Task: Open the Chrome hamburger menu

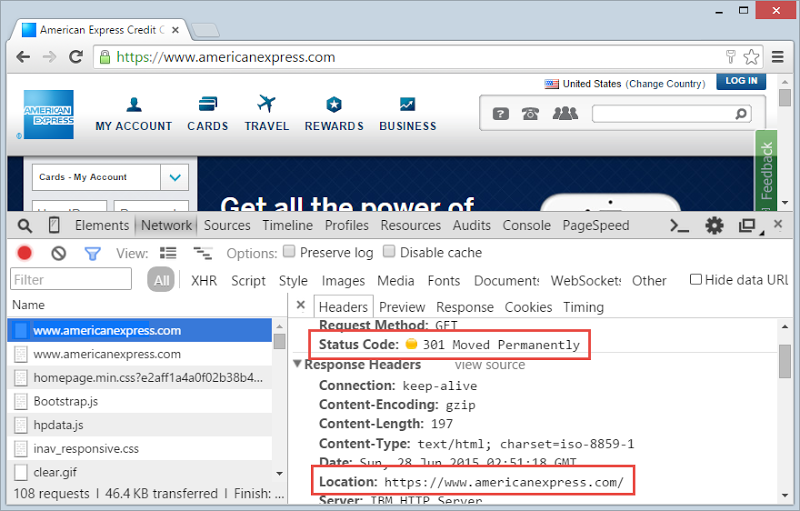Action: pyautogui.click(x=778, y=57)
